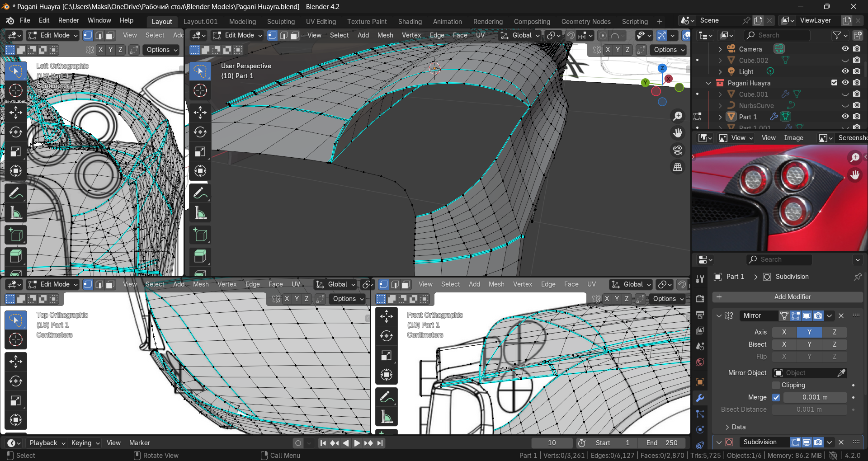Disable Camera in renders

click(x=857, y=49)
